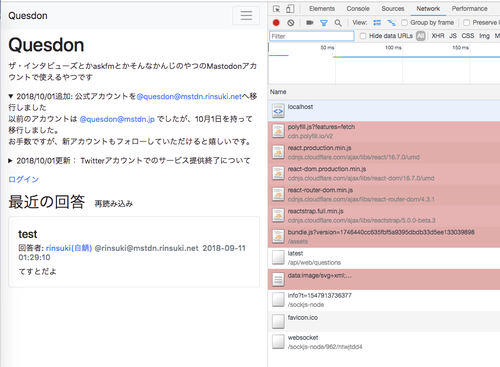The height and width of the screenshot is (367, 500).
Task: Open @quesdon@mstdn.rinsuki.net account link
Action: tap(189, 97)
